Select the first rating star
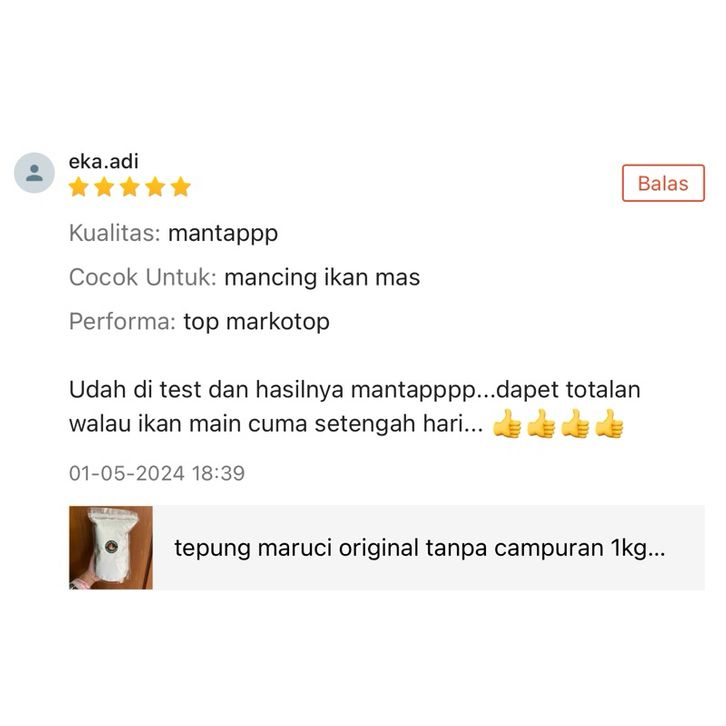The width and height of the screenshot is (726, 726). [79, 187]
